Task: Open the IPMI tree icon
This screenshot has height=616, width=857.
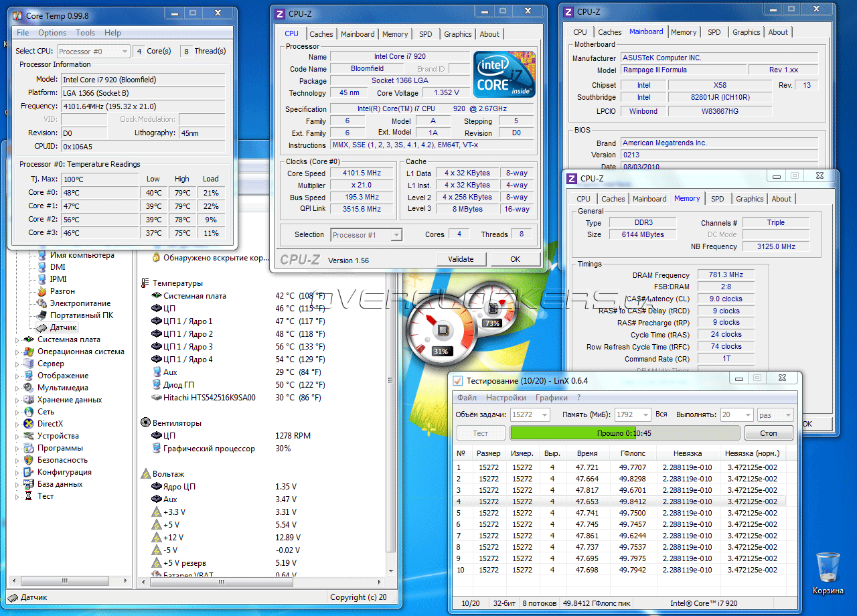Action: 42,279
